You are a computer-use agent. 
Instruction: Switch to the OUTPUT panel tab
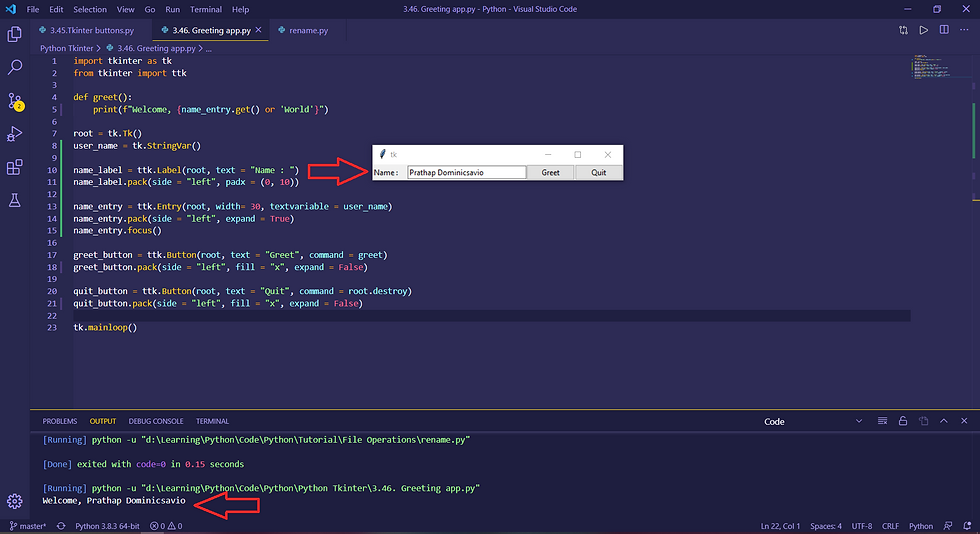click(102, 421)
